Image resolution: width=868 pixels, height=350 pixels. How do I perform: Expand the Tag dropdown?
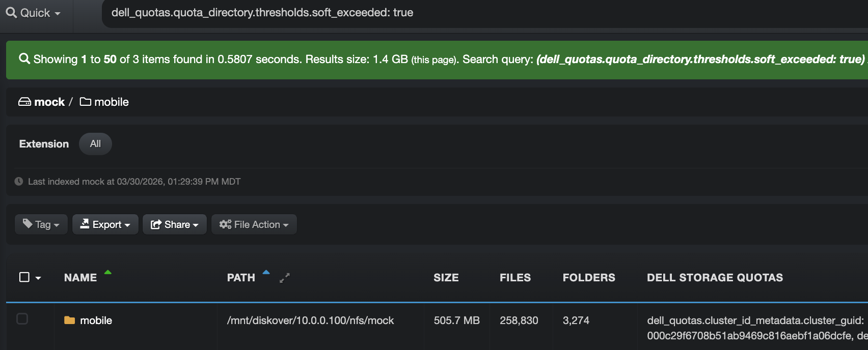(x=41, y=224)
